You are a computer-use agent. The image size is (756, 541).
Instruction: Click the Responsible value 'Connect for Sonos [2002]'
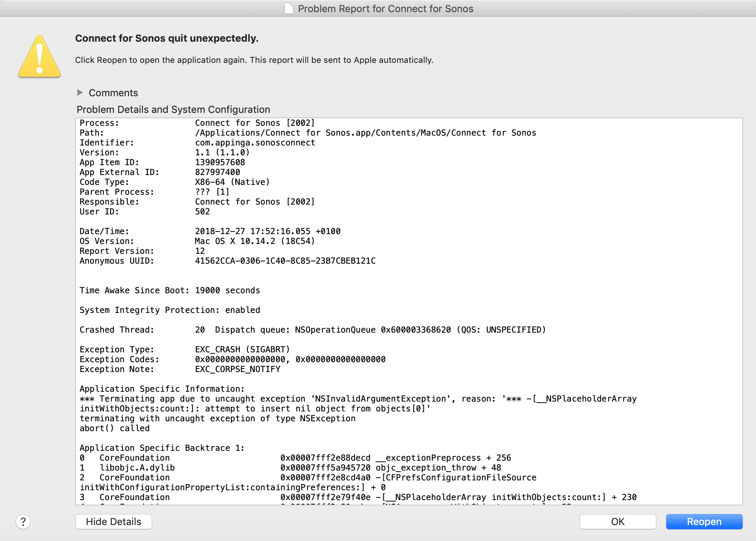click(255, 202)
